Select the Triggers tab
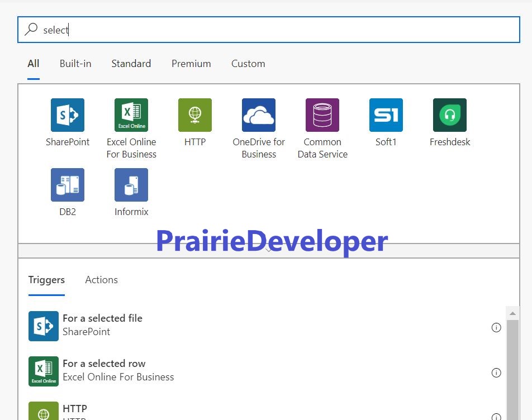This screenshot has height=420, width=532. pyautogui.click(x=46, y=280)
